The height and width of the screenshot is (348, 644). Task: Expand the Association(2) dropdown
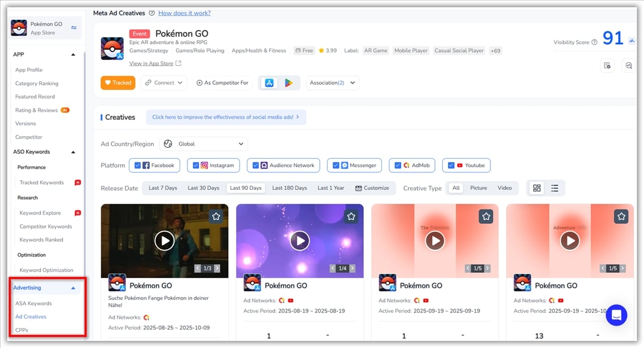332,83
